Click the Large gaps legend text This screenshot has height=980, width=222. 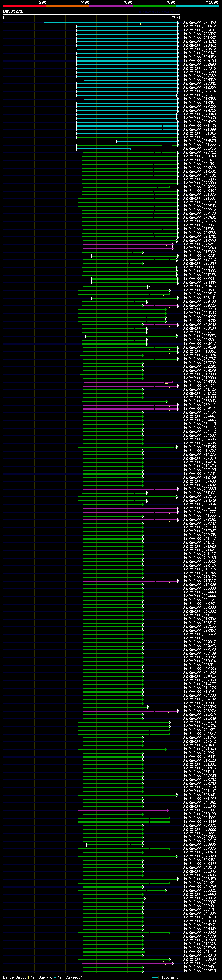[x=43, y=977]
